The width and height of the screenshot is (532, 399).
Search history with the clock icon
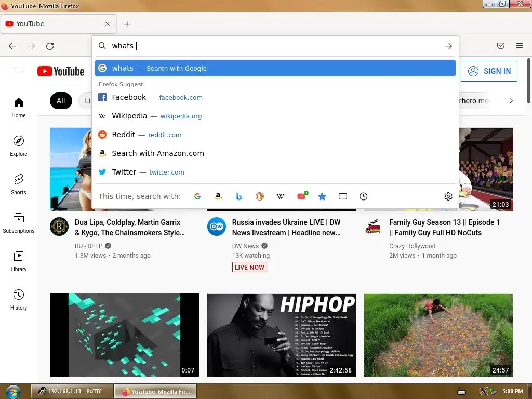[x=363, y=196]
